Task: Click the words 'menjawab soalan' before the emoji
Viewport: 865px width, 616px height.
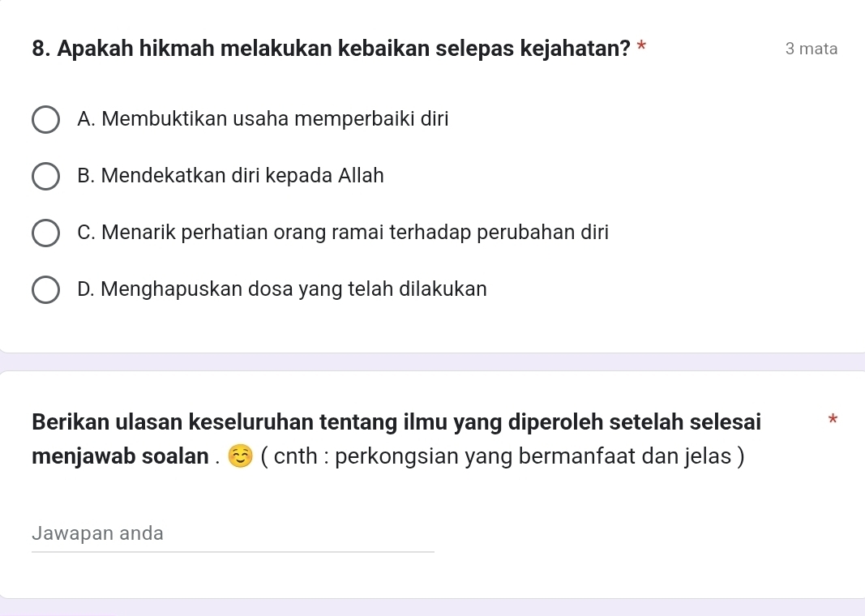Action: coord(120,456)
